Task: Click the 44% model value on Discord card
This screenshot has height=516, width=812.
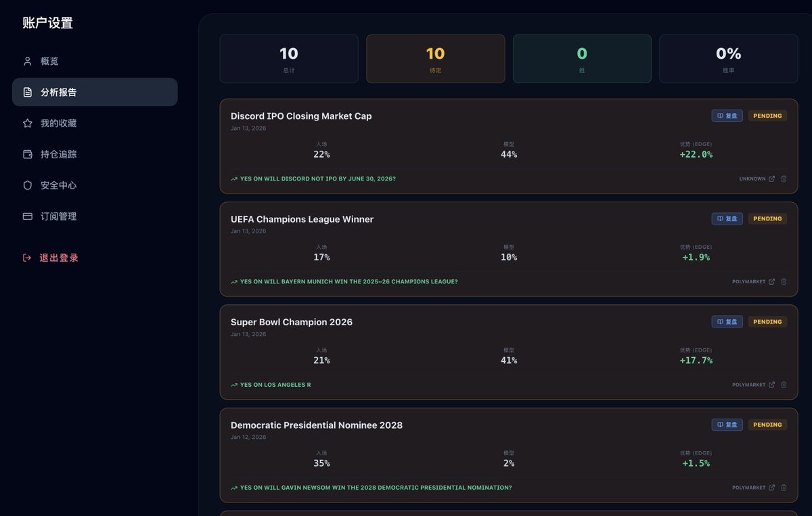Action: (509, 154)
